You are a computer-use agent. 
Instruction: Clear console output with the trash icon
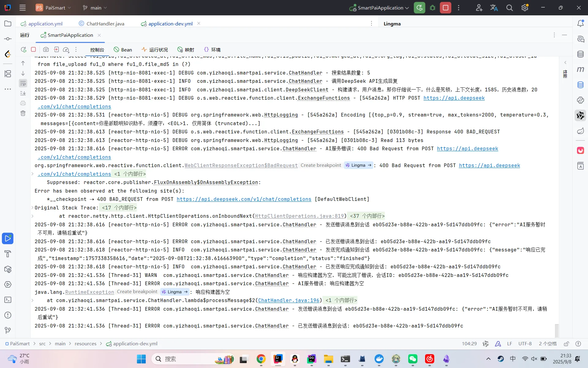click(23, 113)
